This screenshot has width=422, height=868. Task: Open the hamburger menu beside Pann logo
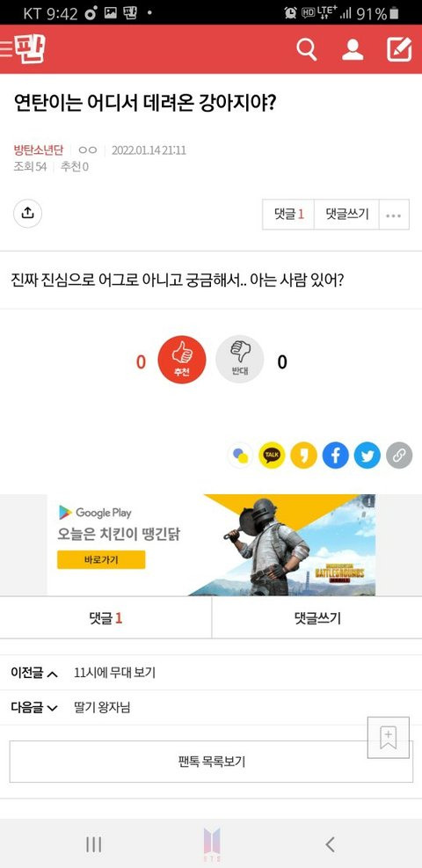6,49
